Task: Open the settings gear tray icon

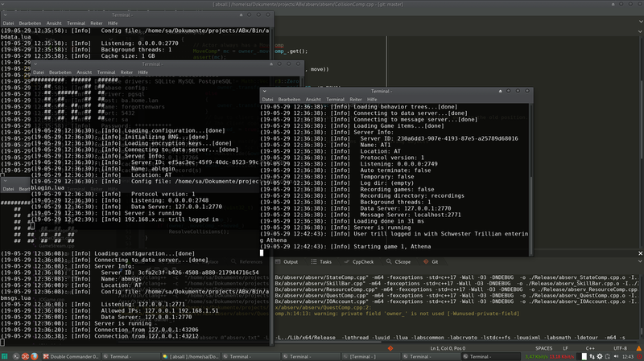Action: tap(600, 356)
